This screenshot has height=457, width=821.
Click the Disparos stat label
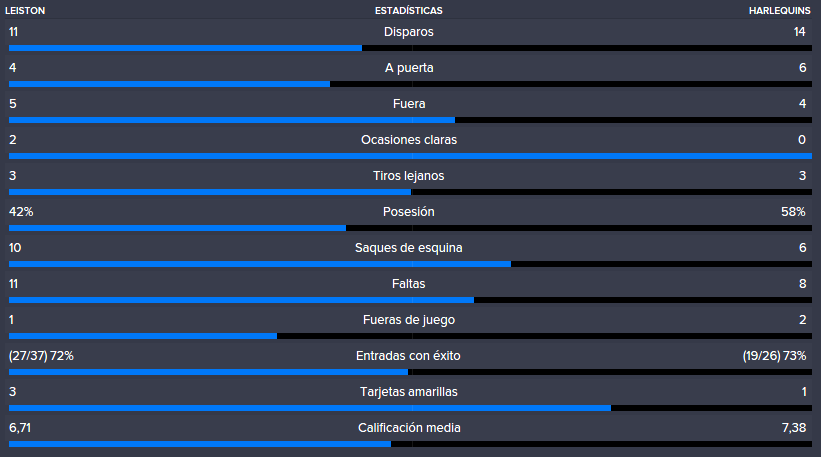point(408,32)
